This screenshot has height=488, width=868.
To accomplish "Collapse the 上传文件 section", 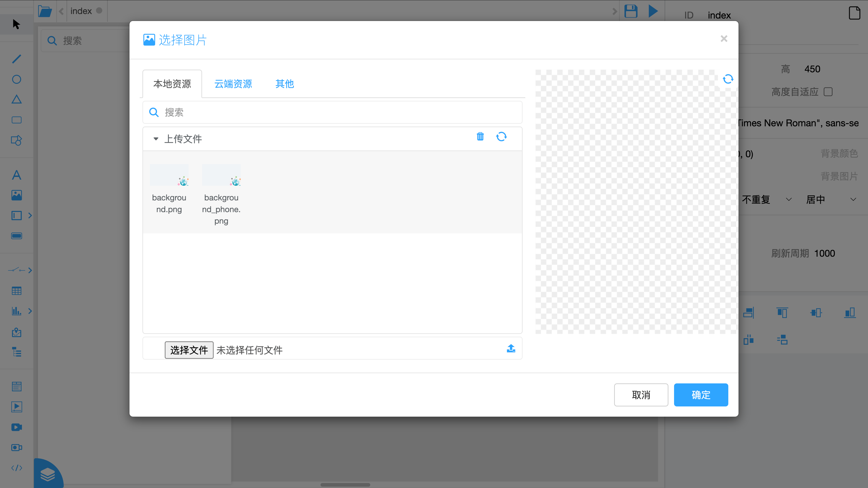I will 156,139.
